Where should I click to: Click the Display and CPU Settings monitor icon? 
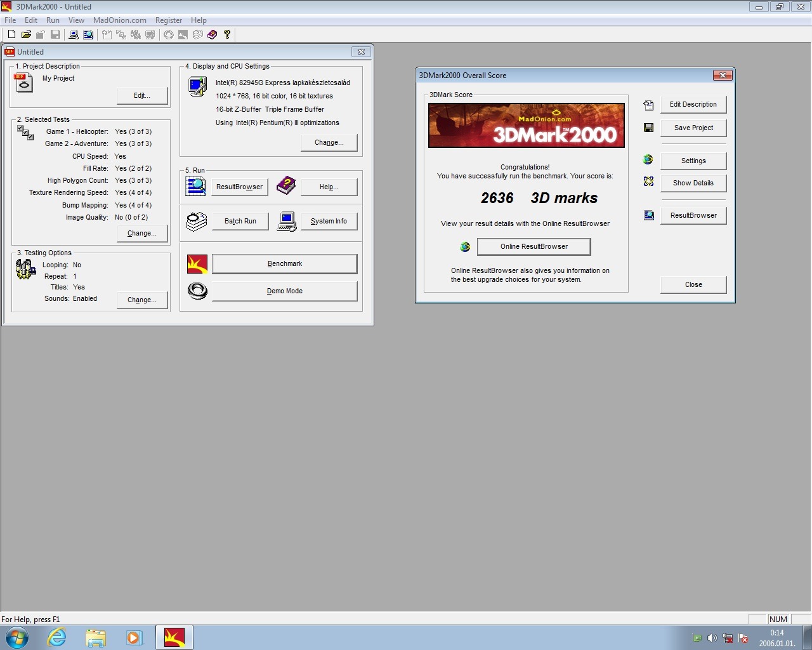[x=197, y=86]
